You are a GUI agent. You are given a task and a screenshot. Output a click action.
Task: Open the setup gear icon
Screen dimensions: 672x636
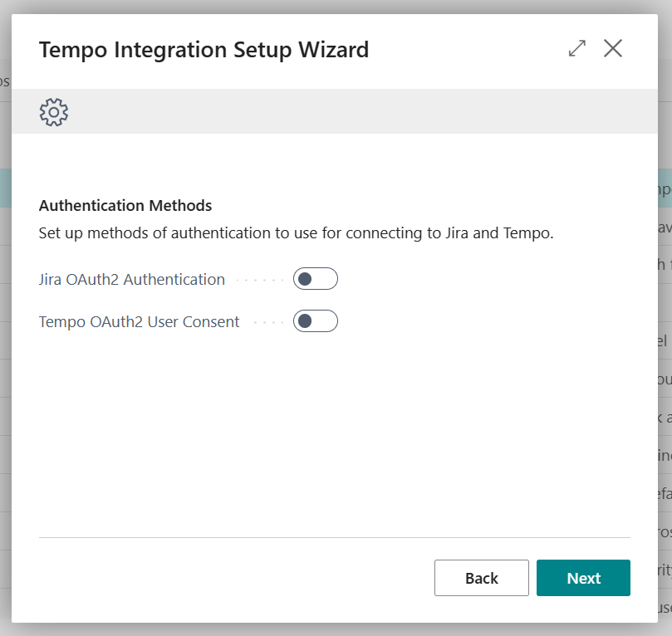click(53, 111)
